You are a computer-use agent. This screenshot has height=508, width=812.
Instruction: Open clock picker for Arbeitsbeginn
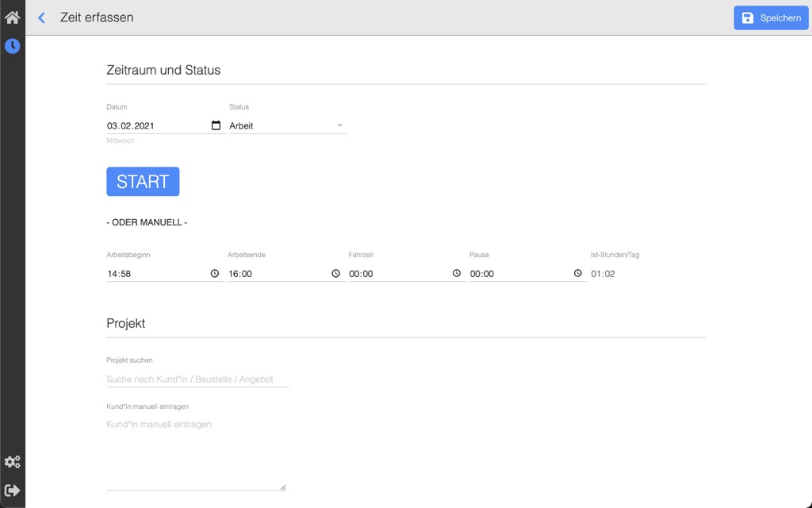click(x=215, y=273)
